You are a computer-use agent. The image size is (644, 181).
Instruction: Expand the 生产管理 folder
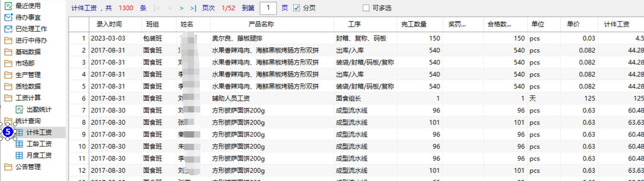coord(8,75)
